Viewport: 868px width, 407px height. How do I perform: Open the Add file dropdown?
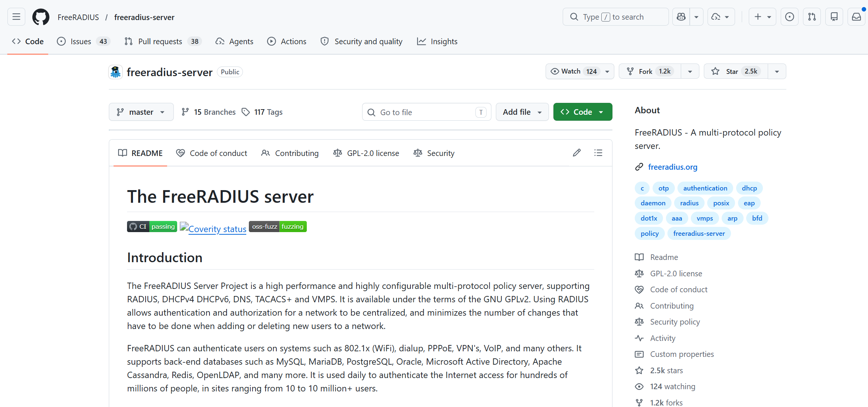point(522,112)
